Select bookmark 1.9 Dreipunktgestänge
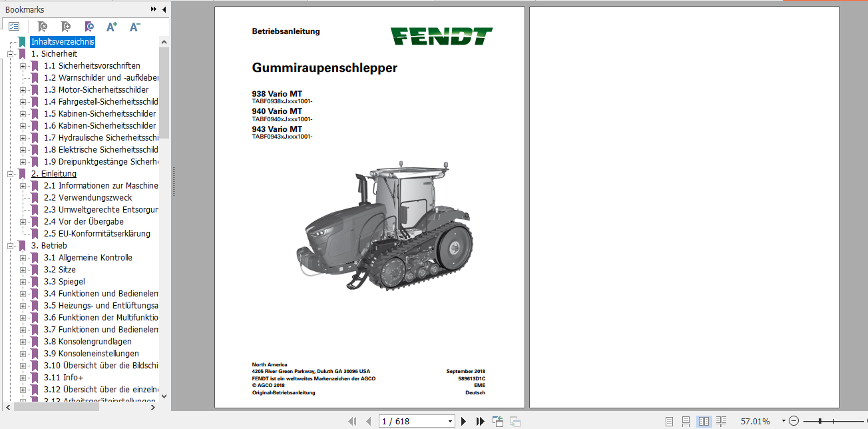 [x=101, y=162]
